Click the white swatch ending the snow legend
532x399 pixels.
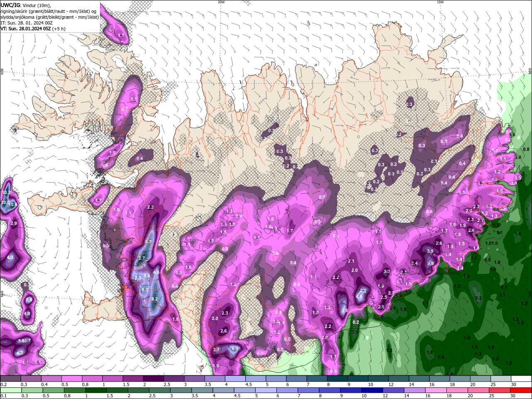[x=522, y=379]
